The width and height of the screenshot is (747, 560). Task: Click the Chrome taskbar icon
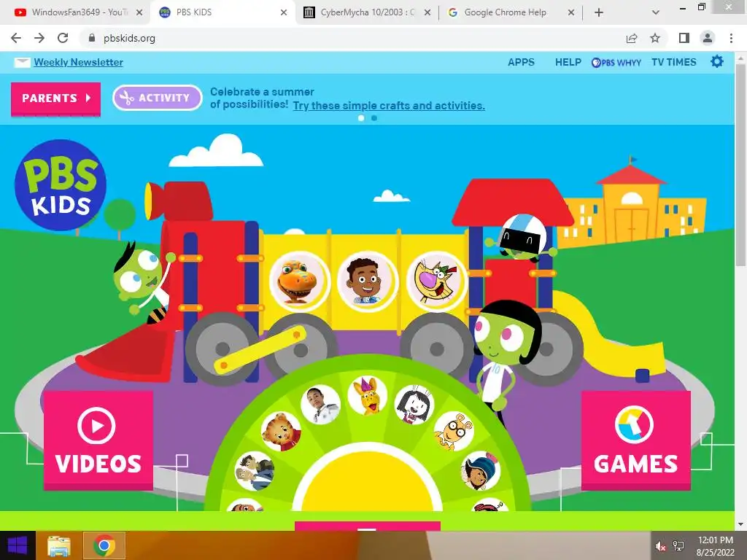point(104,546)
